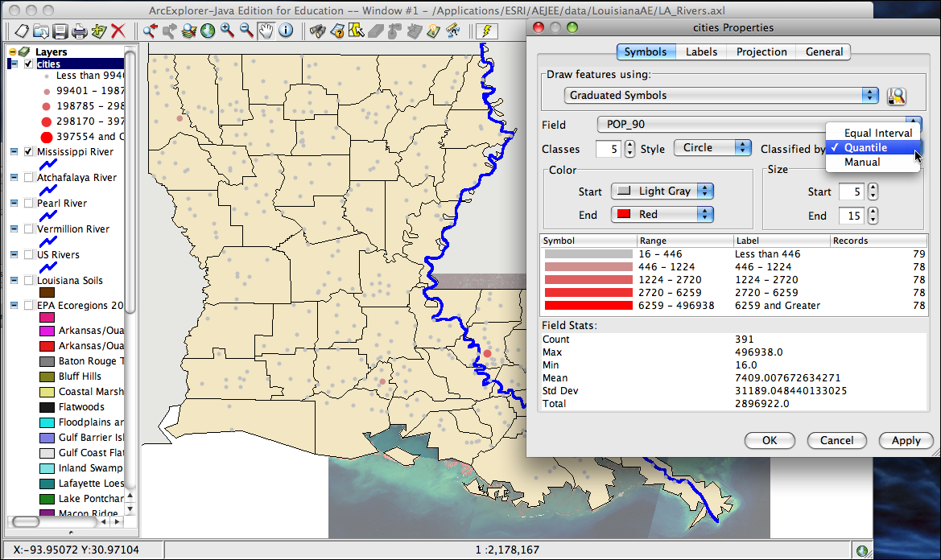
Task: Click the red X remove layer icon
Action: click(x=118, y=31)
